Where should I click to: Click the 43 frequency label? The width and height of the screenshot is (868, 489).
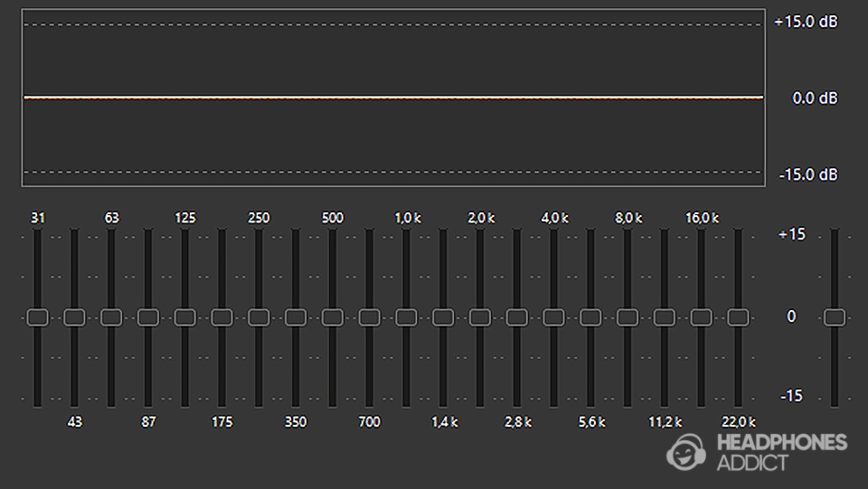pyautogui.click(x=75, y=422)
